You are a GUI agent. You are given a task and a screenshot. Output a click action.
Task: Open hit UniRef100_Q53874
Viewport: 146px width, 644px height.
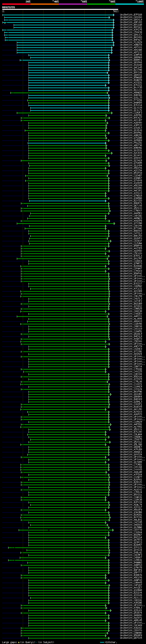(131, 613)
